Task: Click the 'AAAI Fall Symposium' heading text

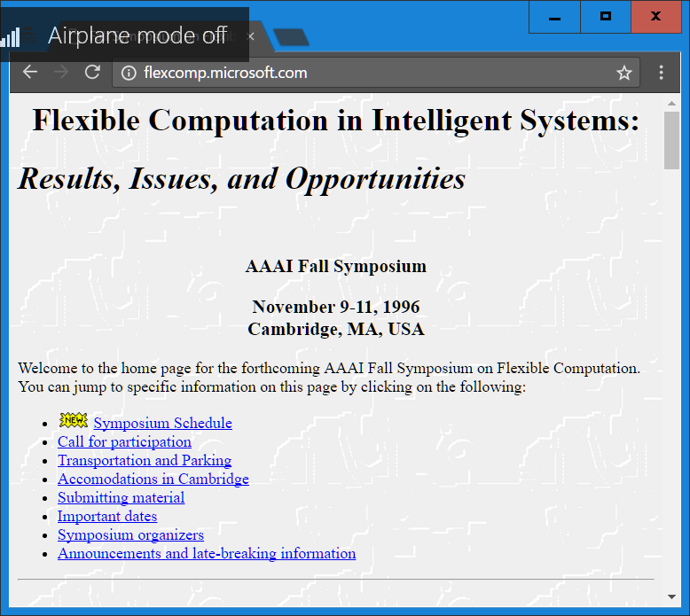Action: click(336, 267)
